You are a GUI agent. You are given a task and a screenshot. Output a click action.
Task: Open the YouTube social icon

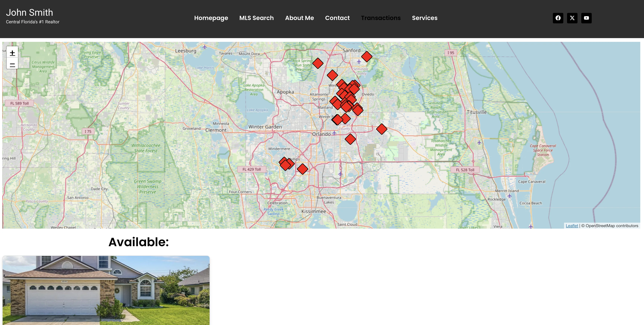(586, 18)
